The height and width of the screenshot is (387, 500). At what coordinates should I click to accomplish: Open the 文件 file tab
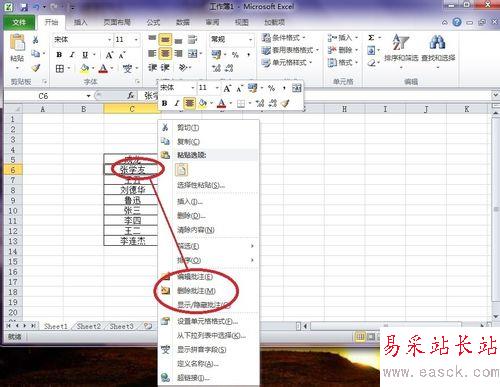coord(19,22)
